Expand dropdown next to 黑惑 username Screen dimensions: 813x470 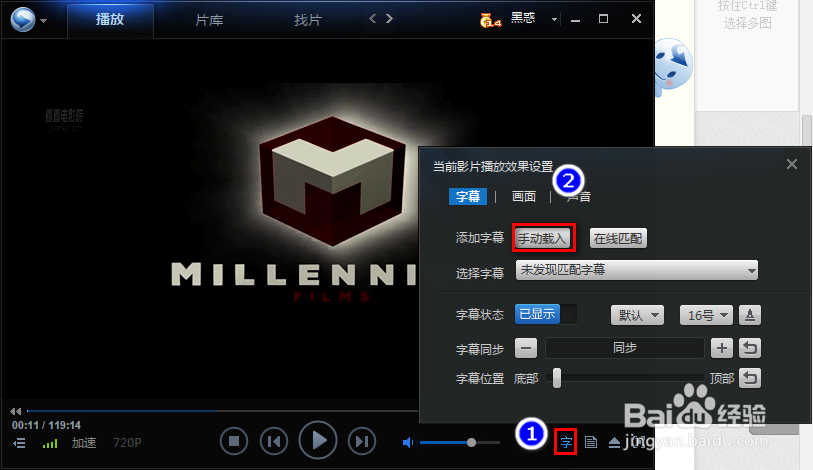554,20
